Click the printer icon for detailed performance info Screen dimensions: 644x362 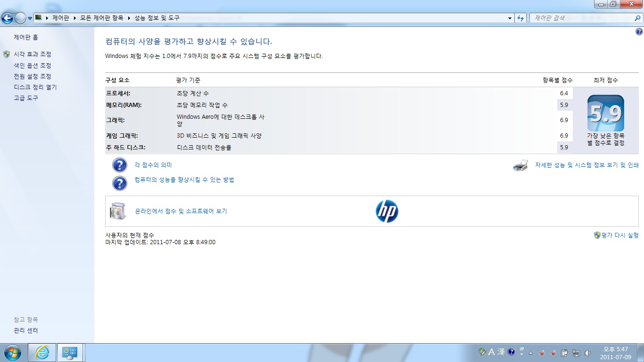520,165
